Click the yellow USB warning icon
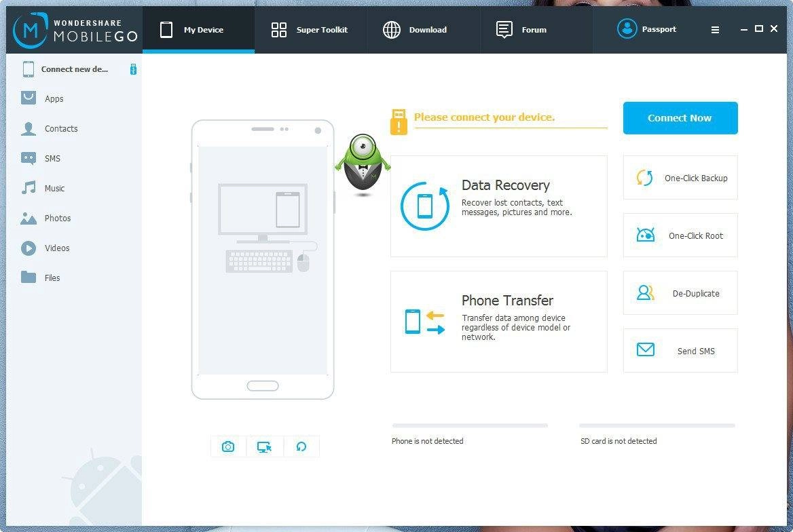Image resolution: width=793 pixels, height=532 pixels. (x=399, y=121)
